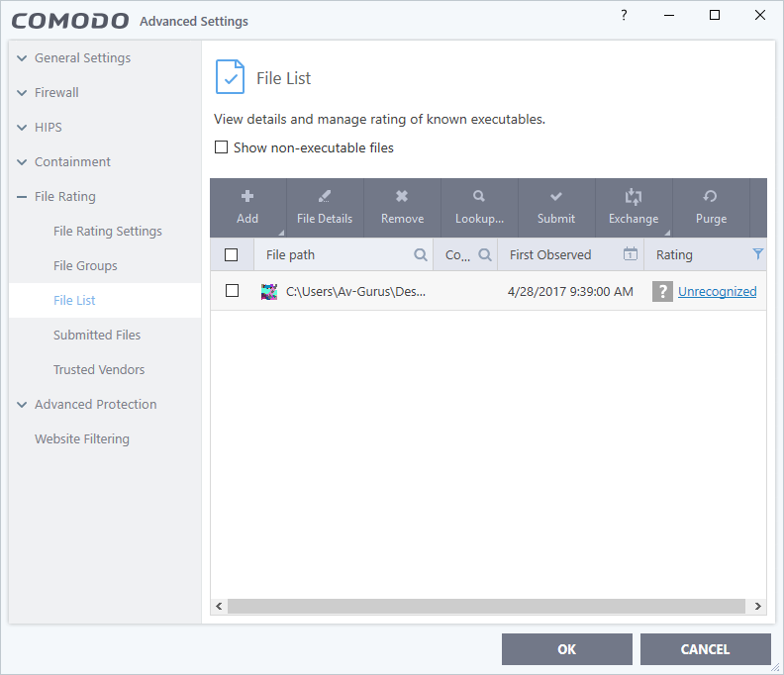Open Website Filtering settings
The image size is (784, 675).
82,438
